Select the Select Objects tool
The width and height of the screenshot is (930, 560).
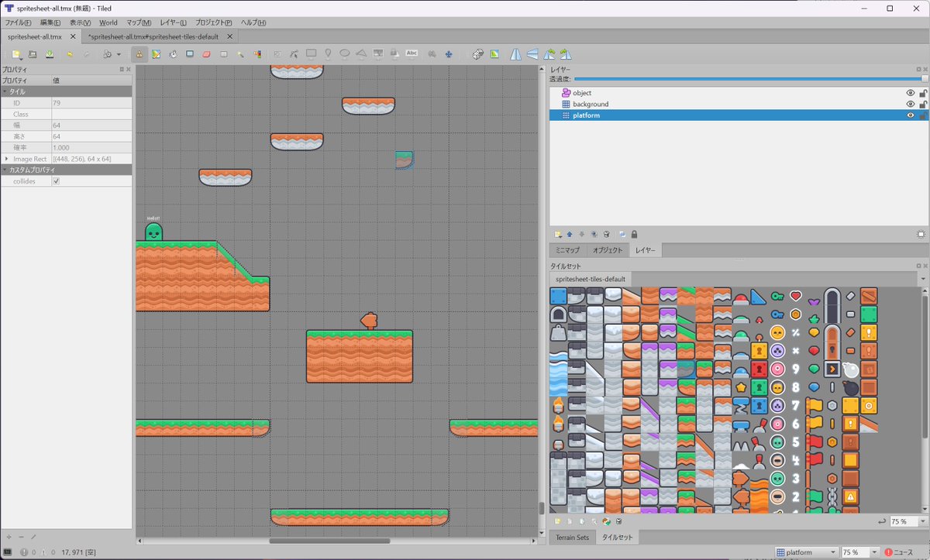pyautogui.click(x=277, y=54)
